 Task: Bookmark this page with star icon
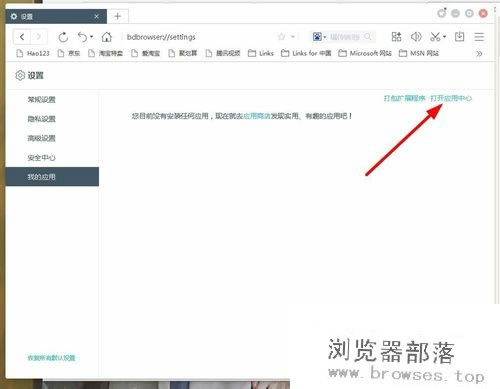[282, 37]
